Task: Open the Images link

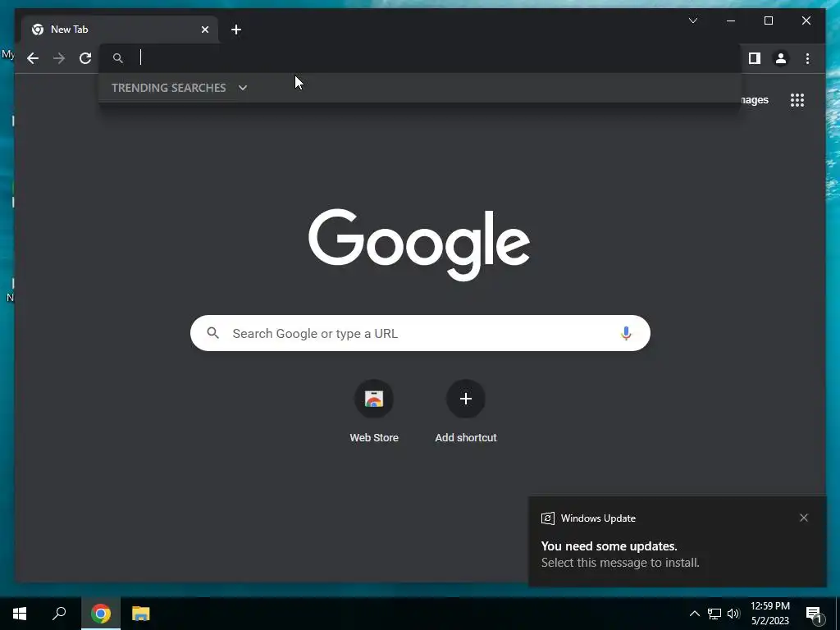Action: 755,100
